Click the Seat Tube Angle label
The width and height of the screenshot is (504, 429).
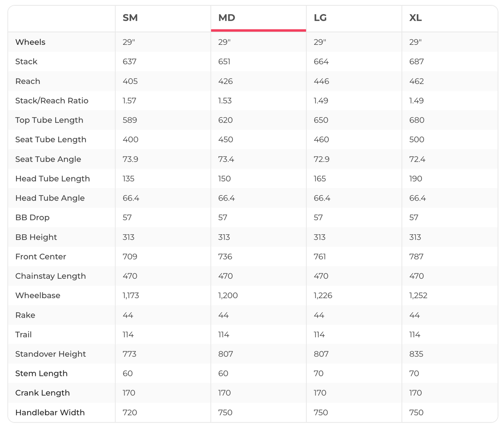[x=48, y=159]
